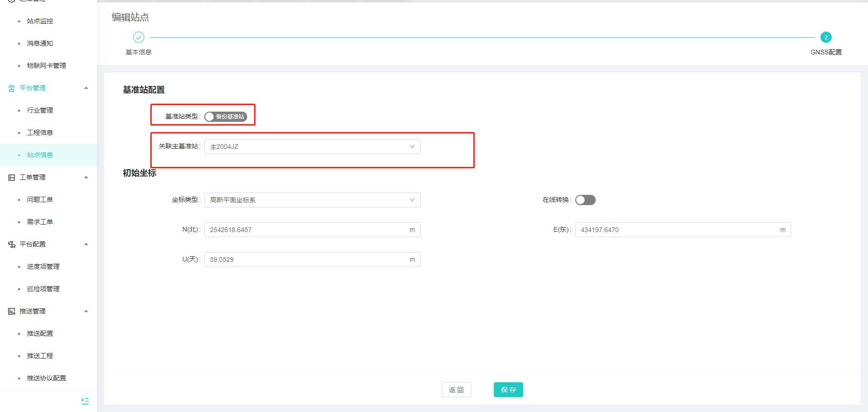This screenshot has height=412, width=868.
Task: Open 站点监控 in the sidebar
Action: coord(40,21)
